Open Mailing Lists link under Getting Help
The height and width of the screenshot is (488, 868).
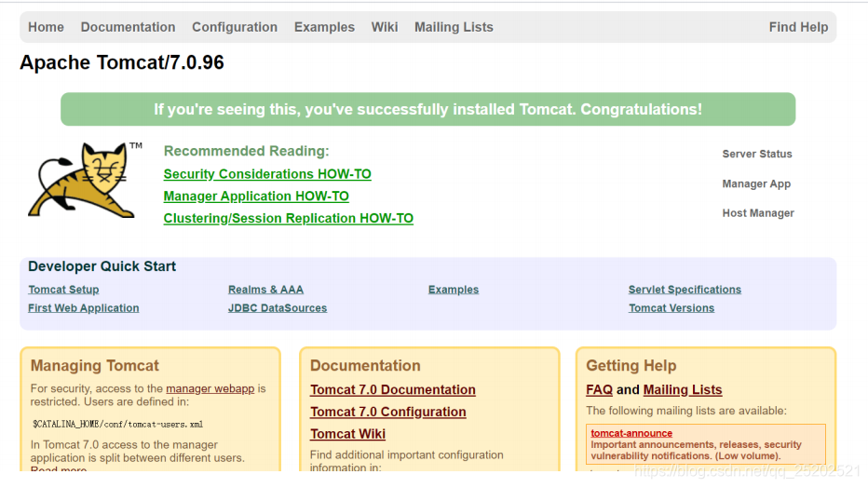coord(683,390)
